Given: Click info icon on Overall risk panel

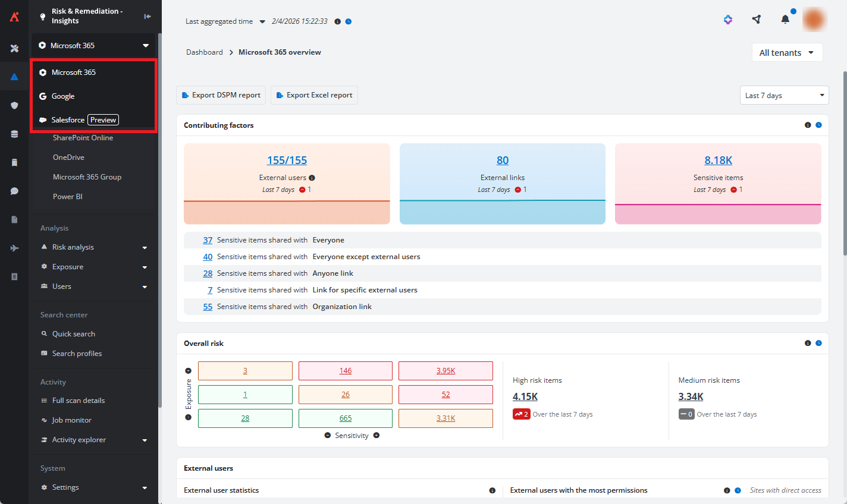Looking at the screenshot, I should coord(808,343).
